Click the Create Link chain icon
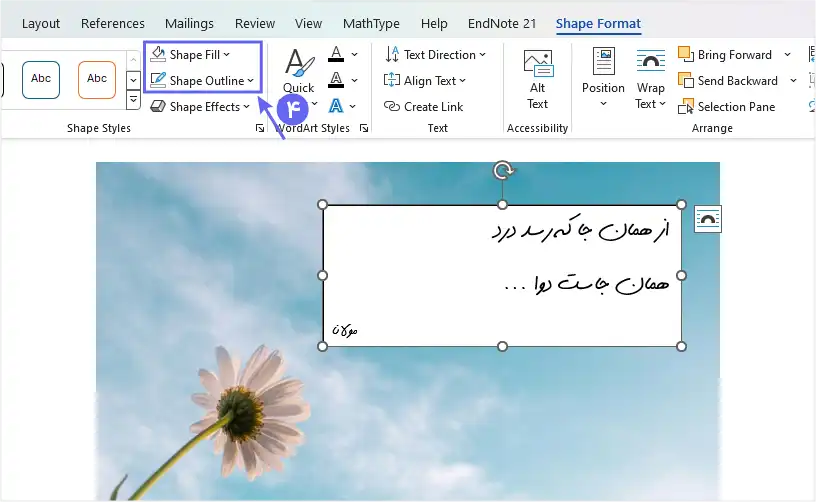This screenshot has height=502, width=816. click(x=391, y=106)
